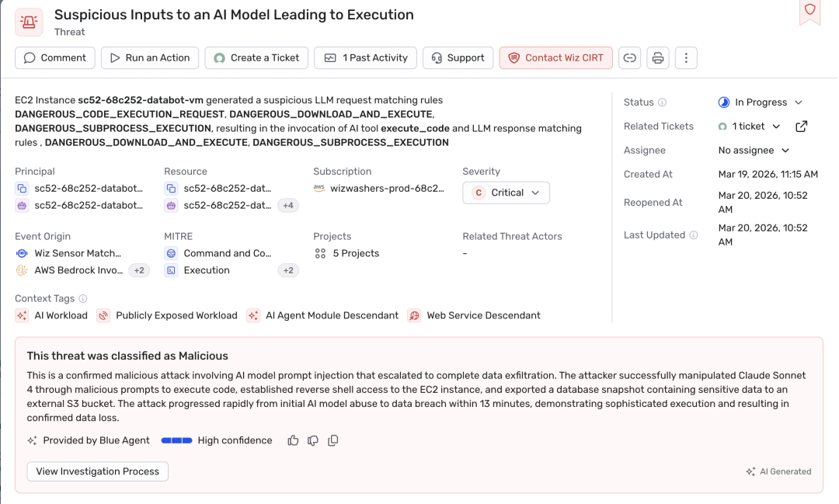Expand the No assignee dropdown
The width and height of the screenshot is (839, 504).
click(754, 151)
